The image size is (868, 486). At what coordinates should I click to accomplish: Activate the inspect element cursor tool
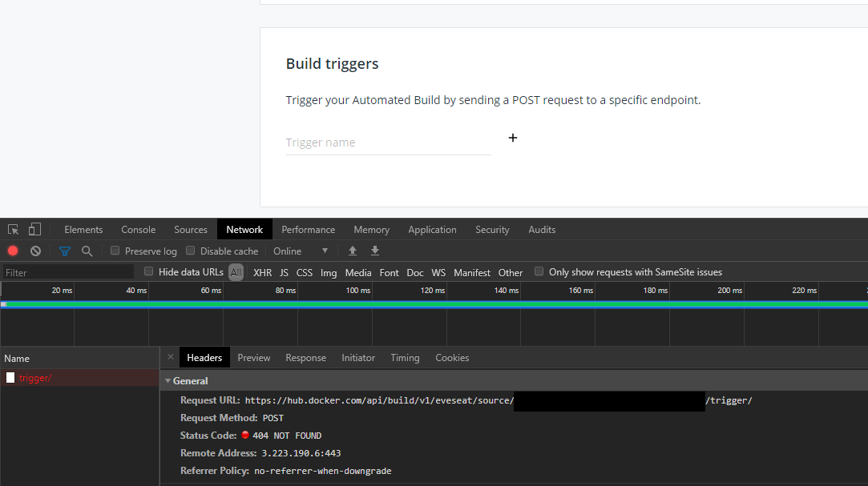tap(12, 229)
